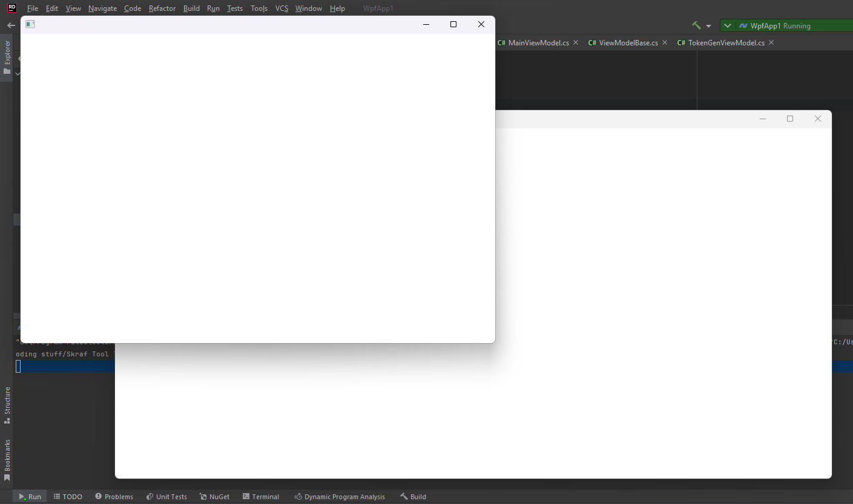This screenshot has height=504, width=853.
Task: Open the Run tool window tab
Action: pyautogui.click(x=30, y=497)
